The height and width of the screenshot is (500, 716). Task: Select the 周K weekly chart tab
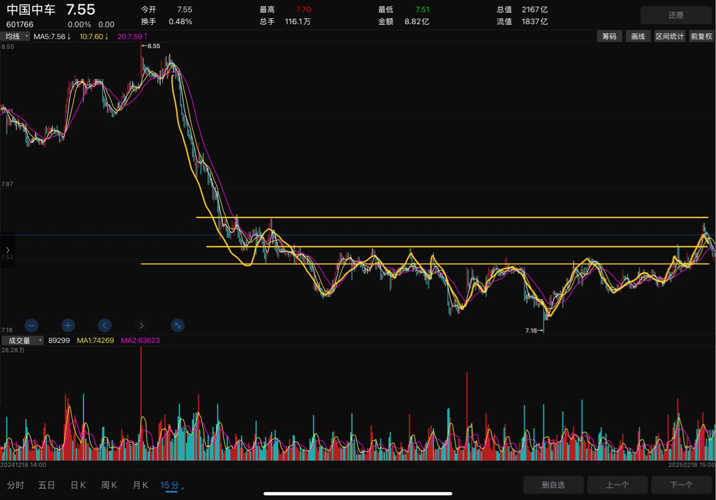pos(109,485)
